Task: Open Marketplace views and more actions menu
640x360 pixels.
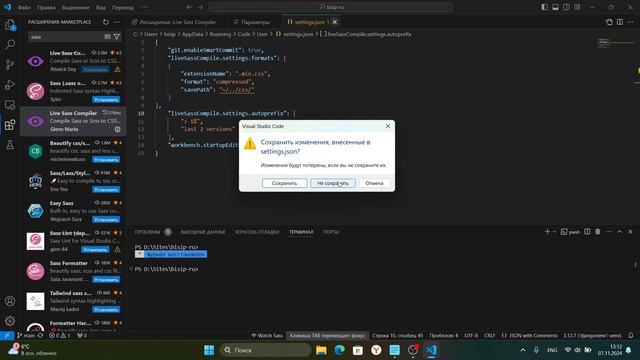Action: tap(117, 22)
